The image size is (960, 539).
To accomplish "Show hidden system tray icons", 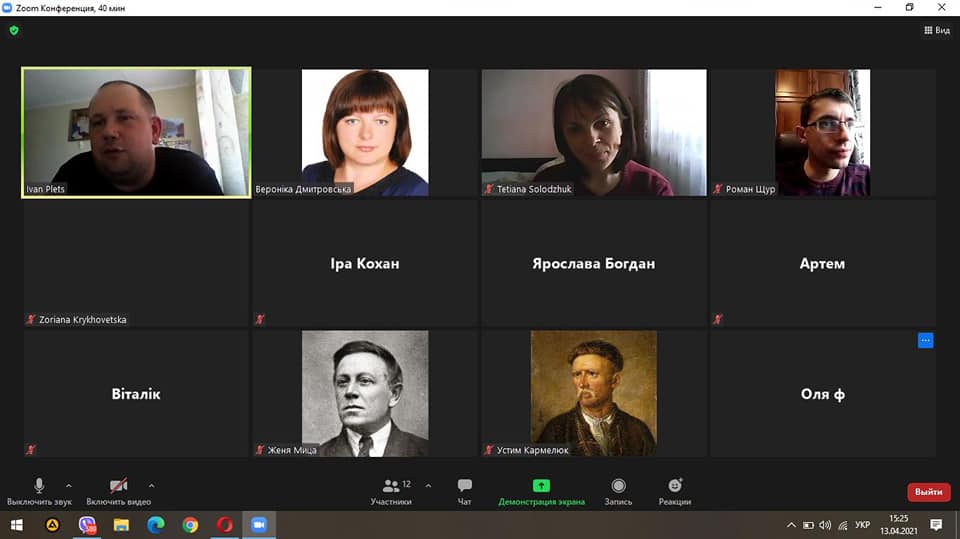I will tap(791, 525).
